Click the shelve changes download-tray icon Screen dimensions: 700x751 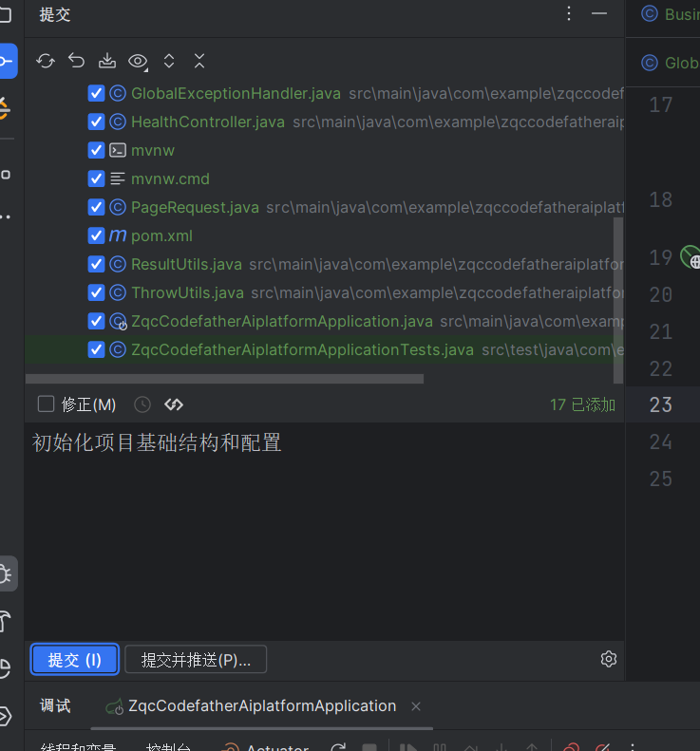point(106,61)
